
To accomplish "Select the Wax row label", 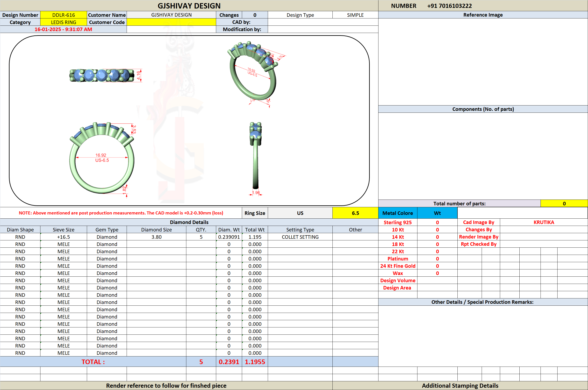I will pyautogui.click(x=398, y=273).
